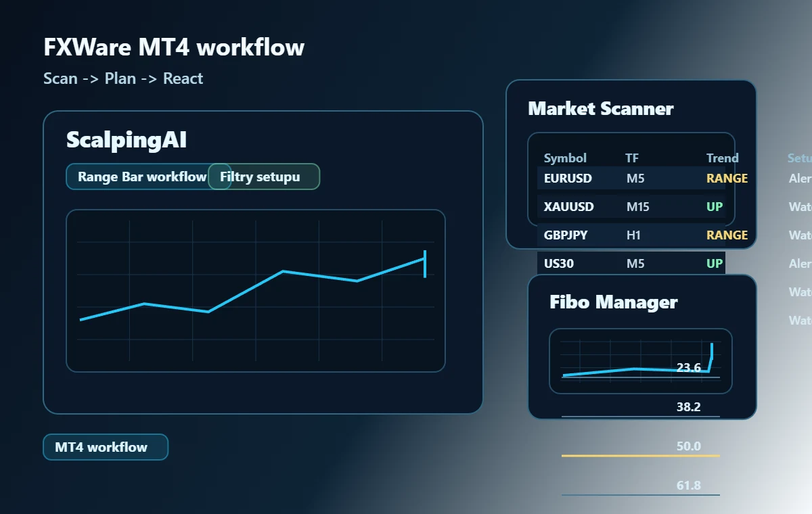Viewport: 812px width, 514px height.
Task: Click the 50.0 Fibonacci level label
Action: 689,446
